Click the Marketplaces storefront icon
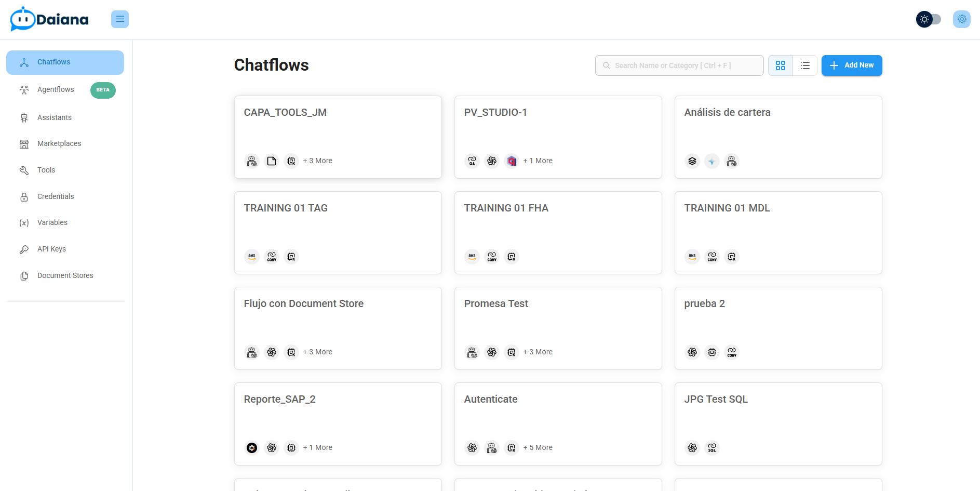This screenshot has width=980, height=491. 24,144
